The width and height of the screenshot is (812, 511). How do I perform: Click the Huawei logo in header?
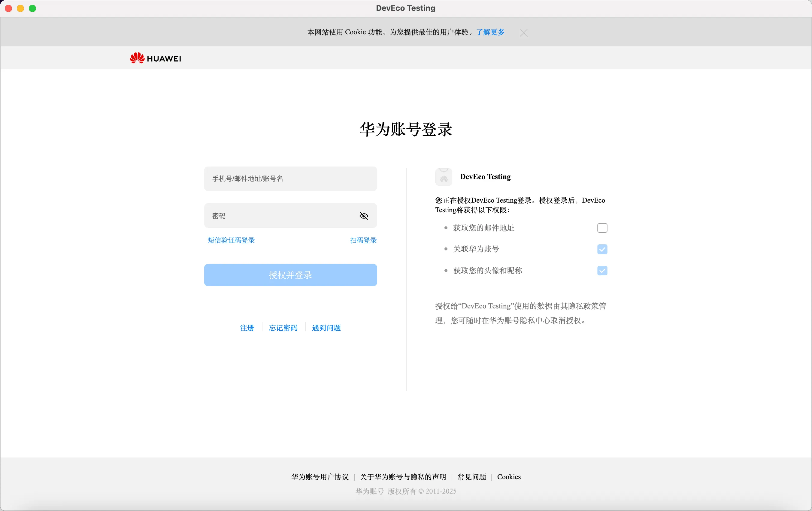156,58
